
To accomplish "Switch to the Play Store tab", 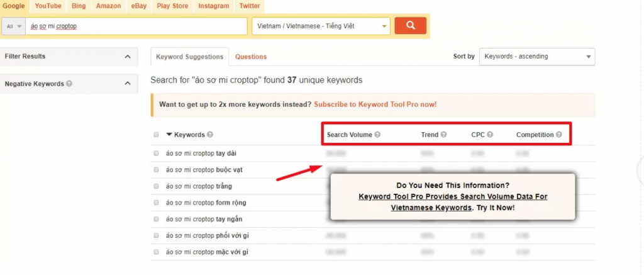I will [172, 6].
